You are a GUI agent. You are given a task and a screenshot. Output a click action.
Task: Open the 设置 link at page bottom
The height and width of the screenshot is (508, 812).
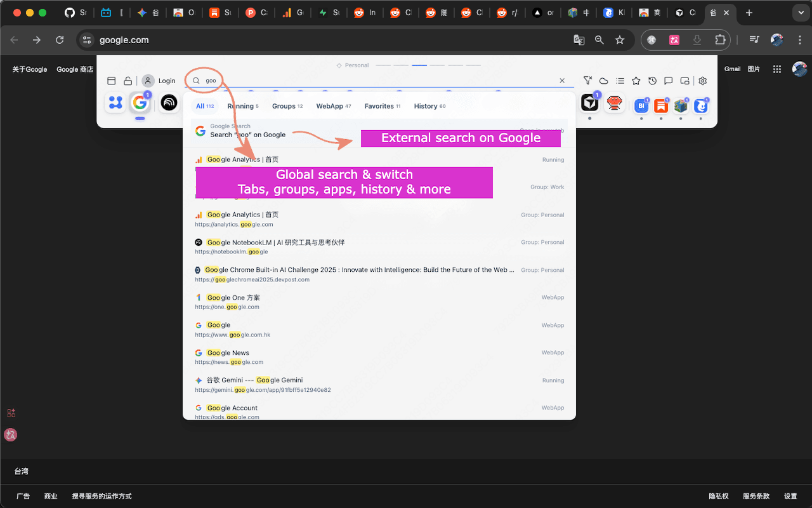click(790, 496)
